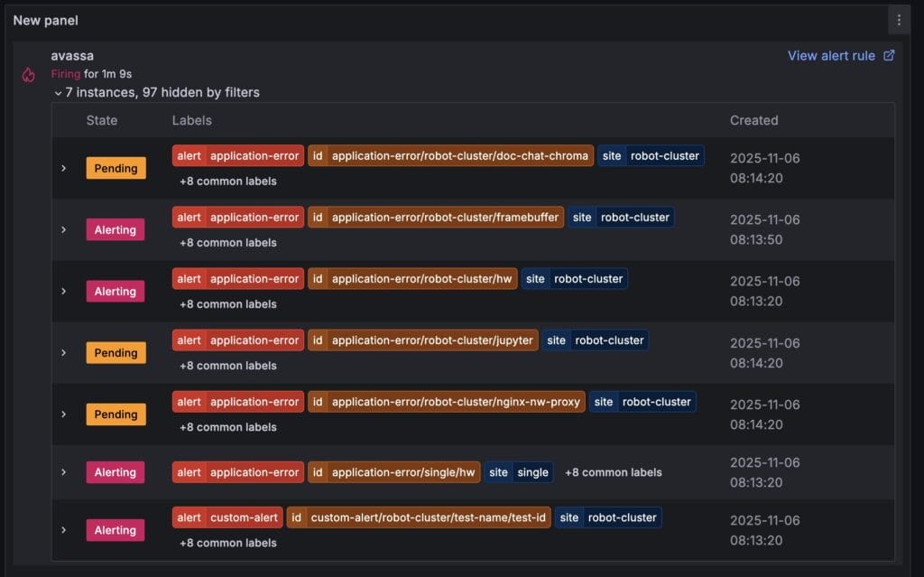Click the Created column header
This screenshot has height=577, width=924.
pos(753,120)
